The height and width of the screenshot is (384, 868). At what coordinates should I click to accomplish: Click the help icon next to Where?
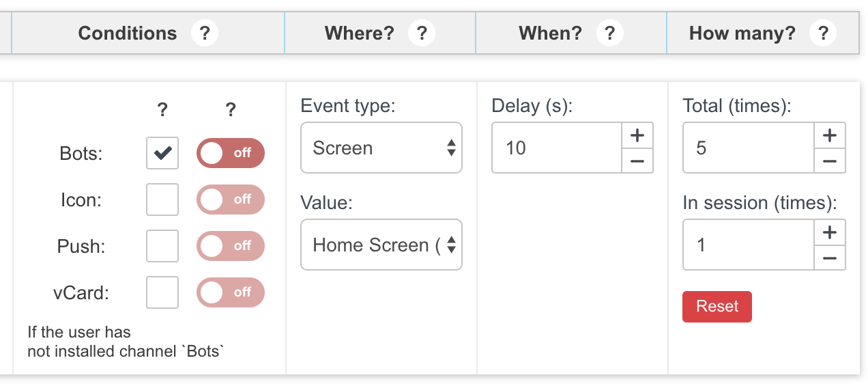coord(422,33)
